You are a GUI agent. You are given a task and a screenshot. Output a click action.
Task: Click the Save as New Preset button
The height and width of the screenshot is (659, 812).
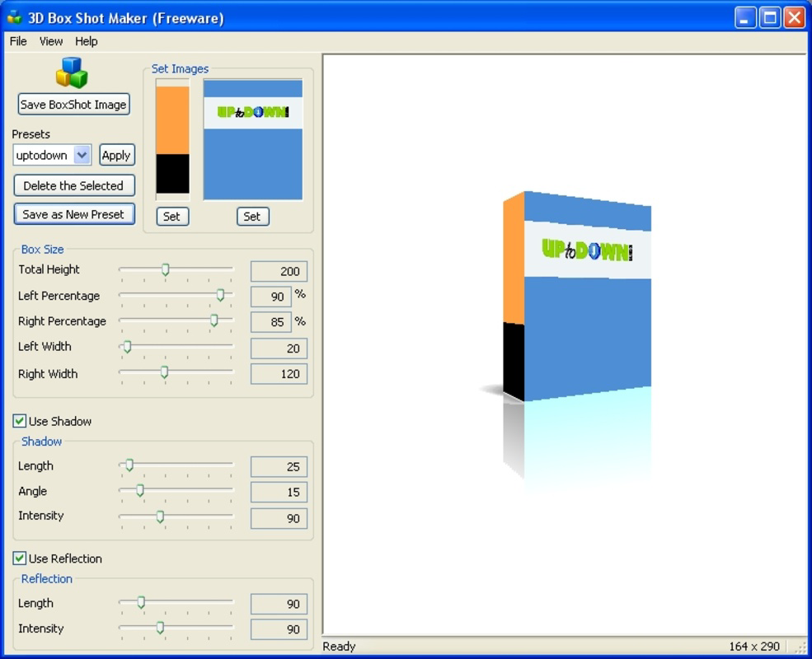pyautogui.click(x=73, y=214)
